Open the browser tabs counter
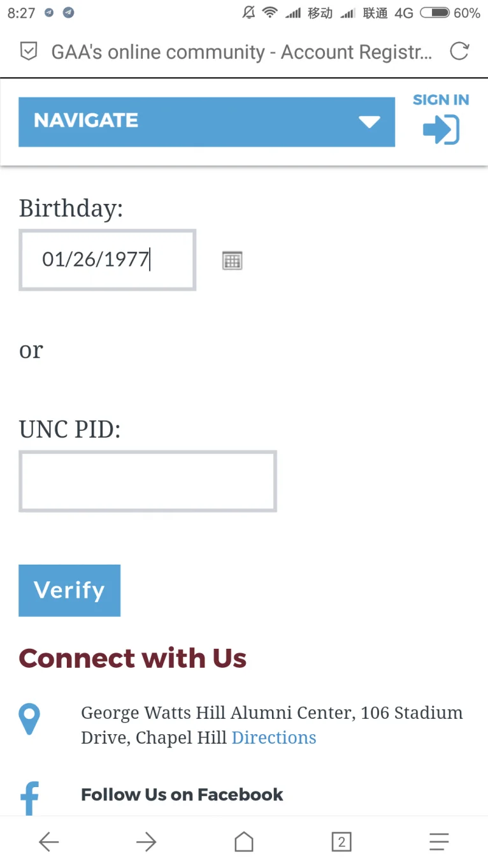 point(341,842)
